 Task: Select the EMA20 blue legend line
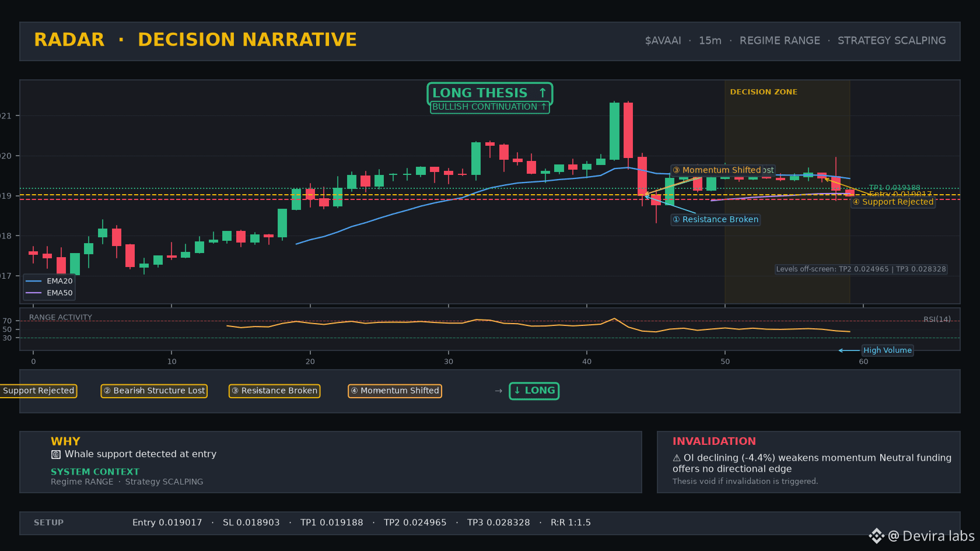point(34,281)
